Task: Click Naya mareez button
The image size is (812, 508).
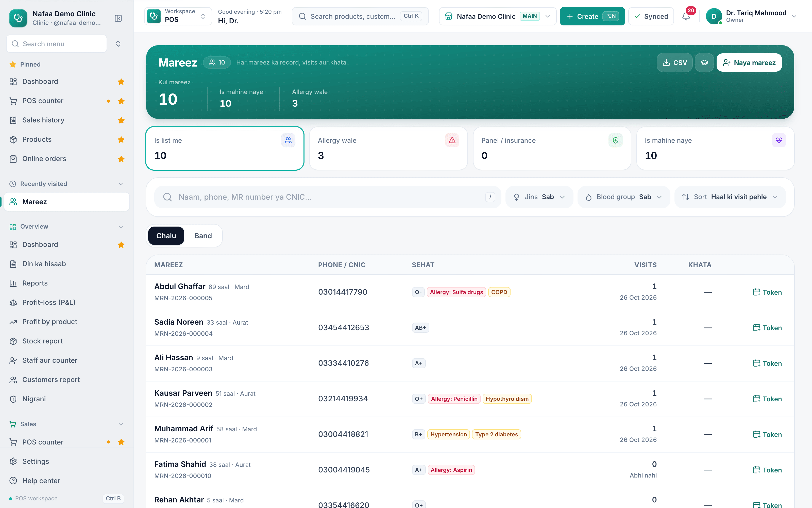Action: coord(749,62)
